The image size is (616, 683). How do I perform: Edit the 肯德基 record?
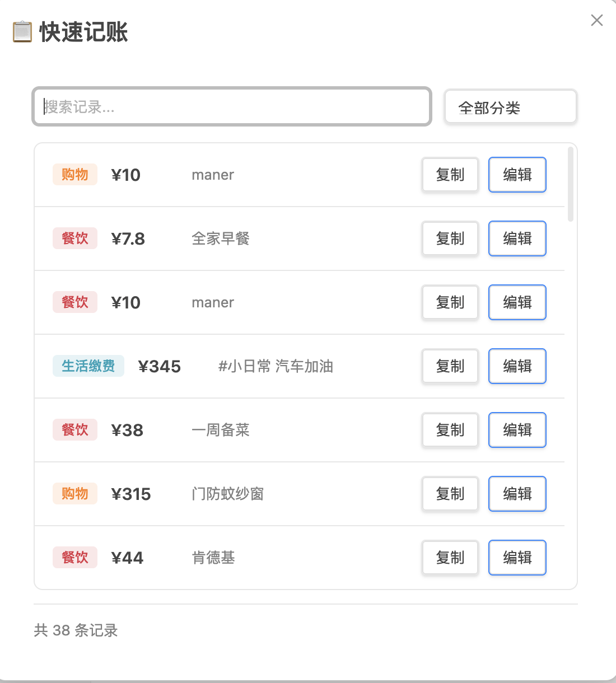click(517, 558)
